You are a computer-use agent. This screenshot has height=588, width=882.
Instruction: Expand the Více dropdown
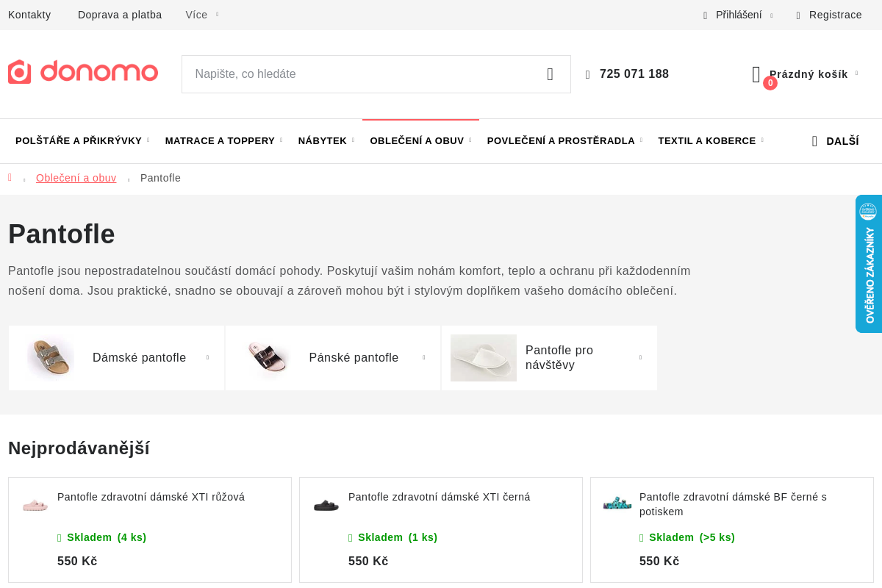(x=202, y=15)
